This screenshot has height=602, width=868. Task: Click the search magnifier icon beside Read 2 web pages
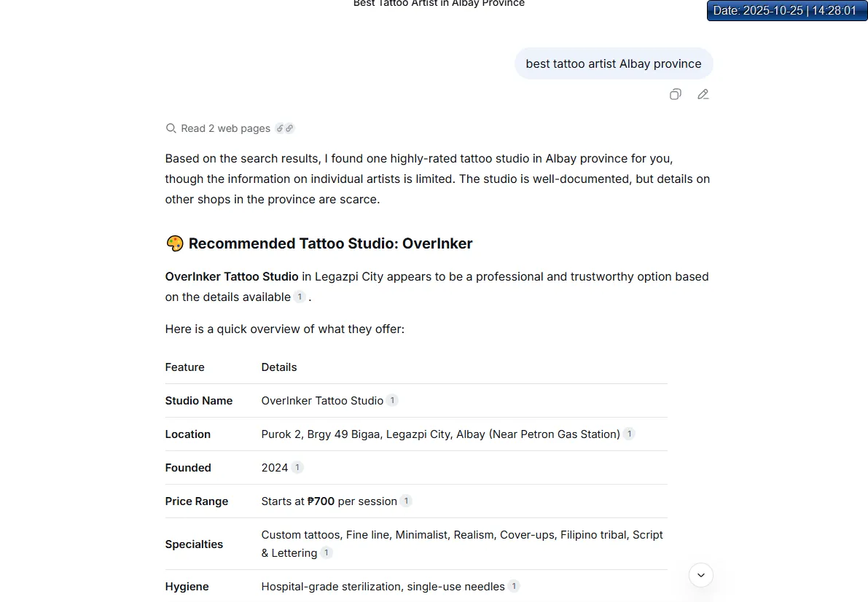point(171,128)
